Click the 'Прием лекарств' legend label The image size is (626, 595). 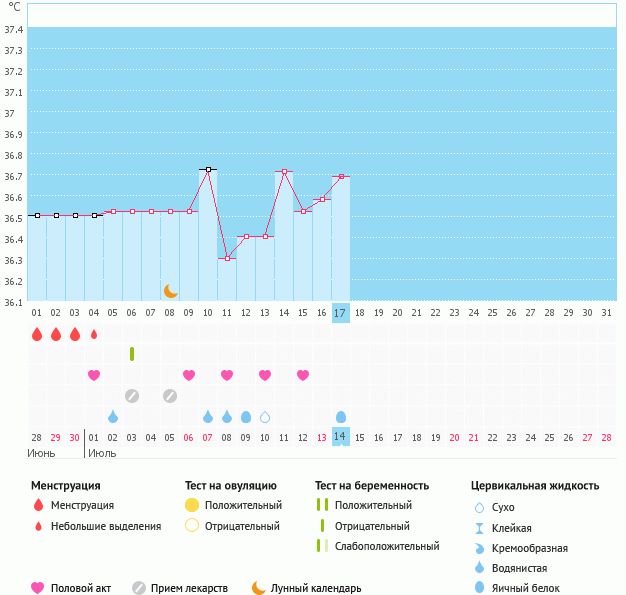pyautogui.click(x=189, y=588)
